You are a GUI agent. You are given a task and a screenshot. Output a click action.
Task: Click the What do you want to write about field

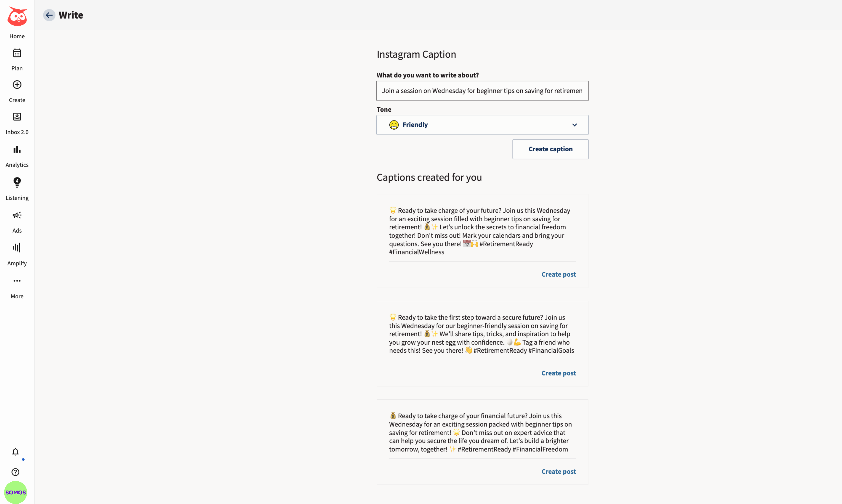click(x=482, y=91)
